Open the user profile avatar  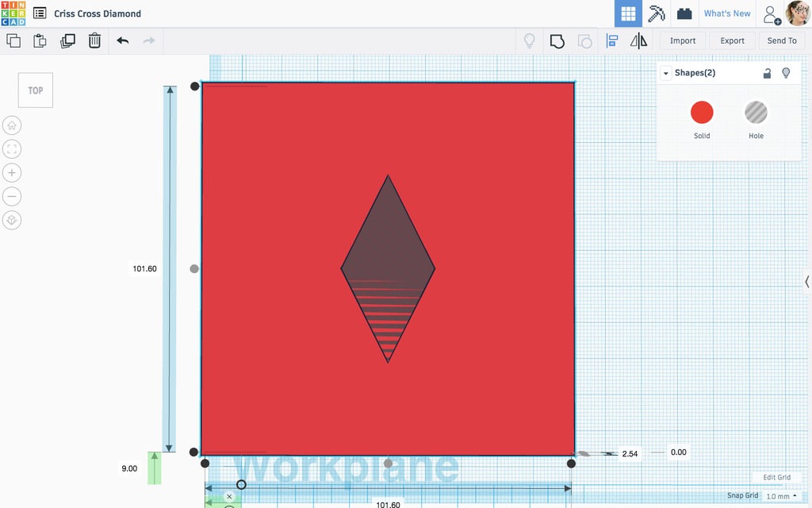pyautogui.click(x=798, y=13)
